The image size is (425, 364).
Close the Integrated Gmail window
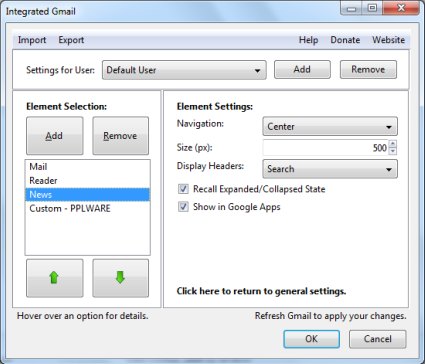pos(401,8)
